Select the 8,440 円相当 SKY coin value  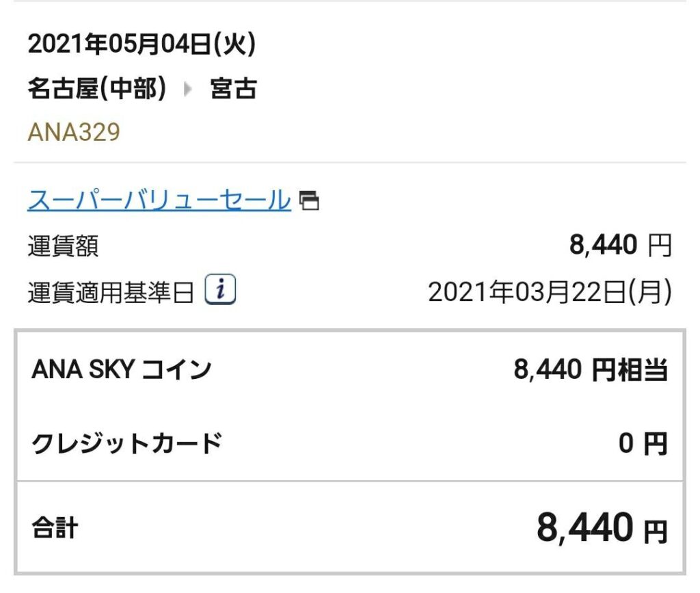(x=591, y=370)
